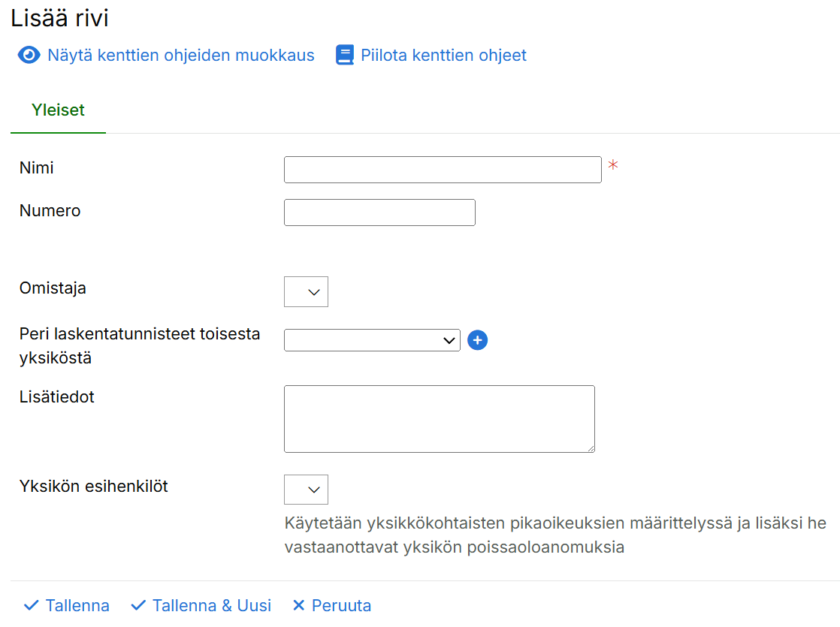Click into the Numero input field
Screen dimensions: 840x627
(x=379, y=213)
